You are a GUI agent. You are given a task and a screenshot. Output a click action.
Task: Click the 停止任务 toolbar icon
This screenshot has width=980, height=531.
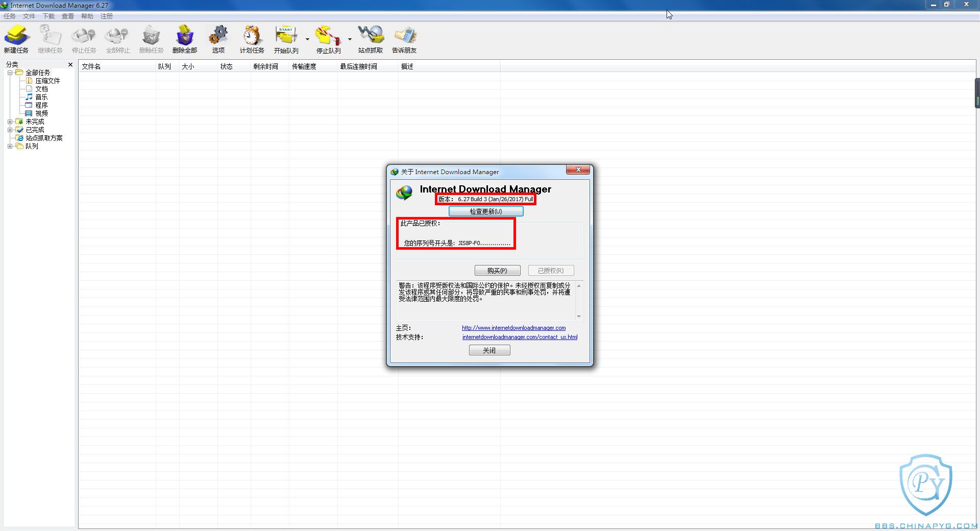coord(84,39)
